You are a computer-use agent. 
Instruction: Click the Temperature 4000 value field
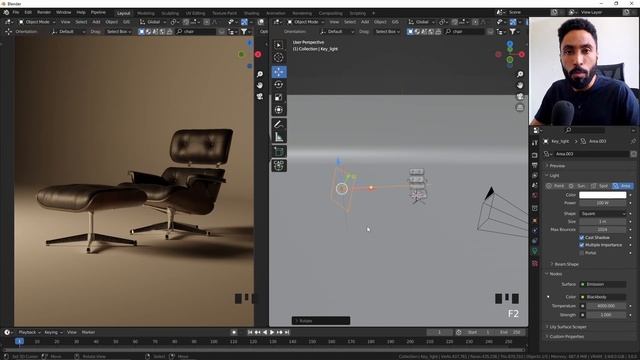point(606,306)
